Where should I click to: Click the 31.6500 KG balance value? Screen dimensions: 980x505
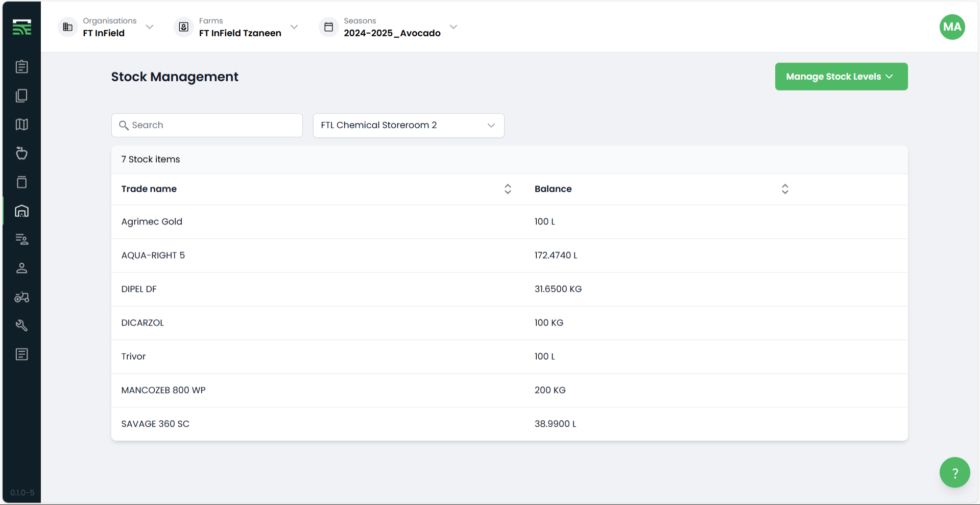[558, 289]
